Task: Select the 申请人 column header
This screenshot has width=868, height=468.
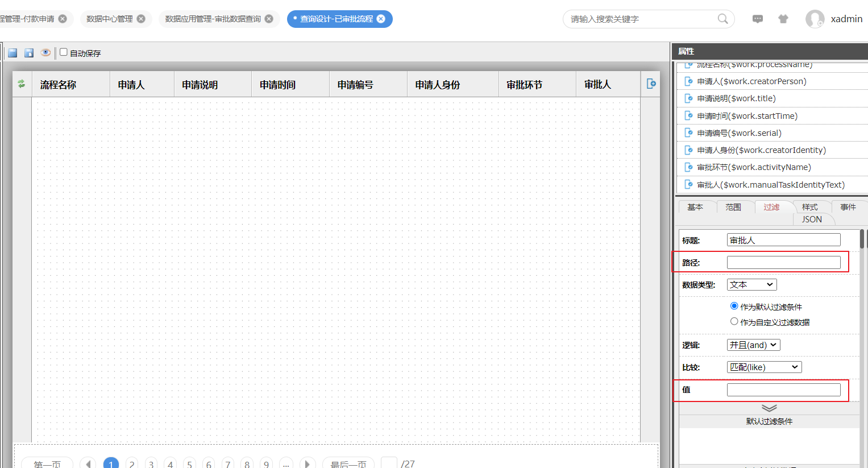Action: click(x=142, y=84)
